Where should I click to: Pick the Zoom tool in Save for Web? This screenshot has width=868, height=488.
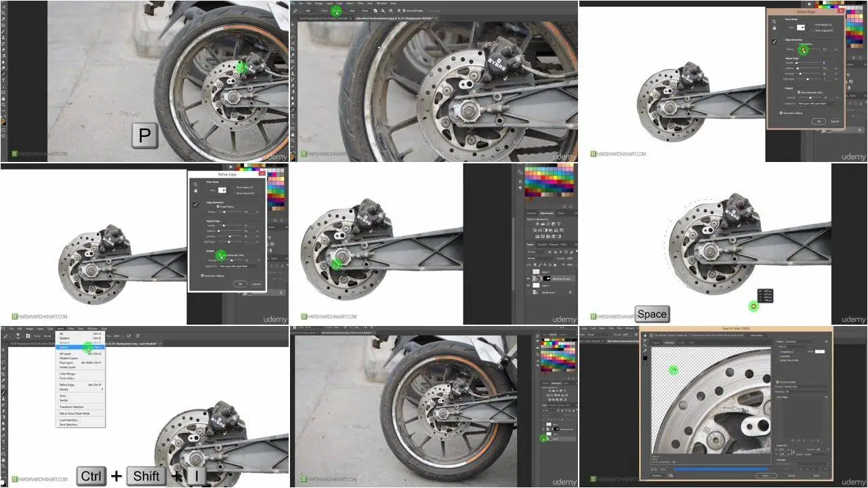645,345
